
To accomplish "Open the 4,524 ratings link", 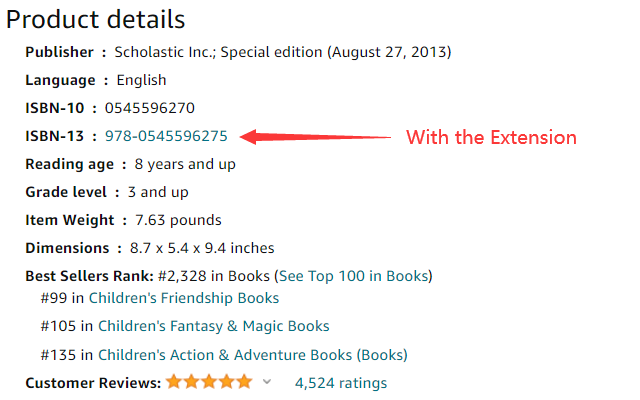I will (340, 382).
